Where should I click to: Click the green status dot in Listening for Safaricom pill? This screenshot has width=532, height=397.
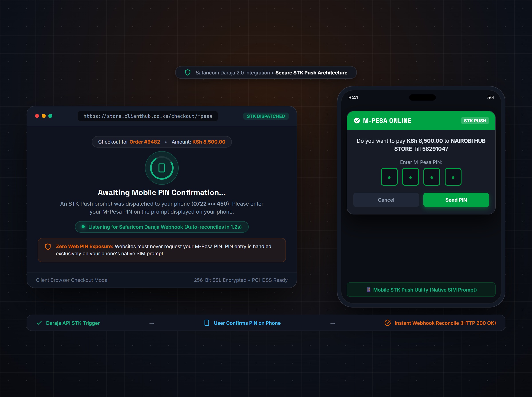[83, 227]
